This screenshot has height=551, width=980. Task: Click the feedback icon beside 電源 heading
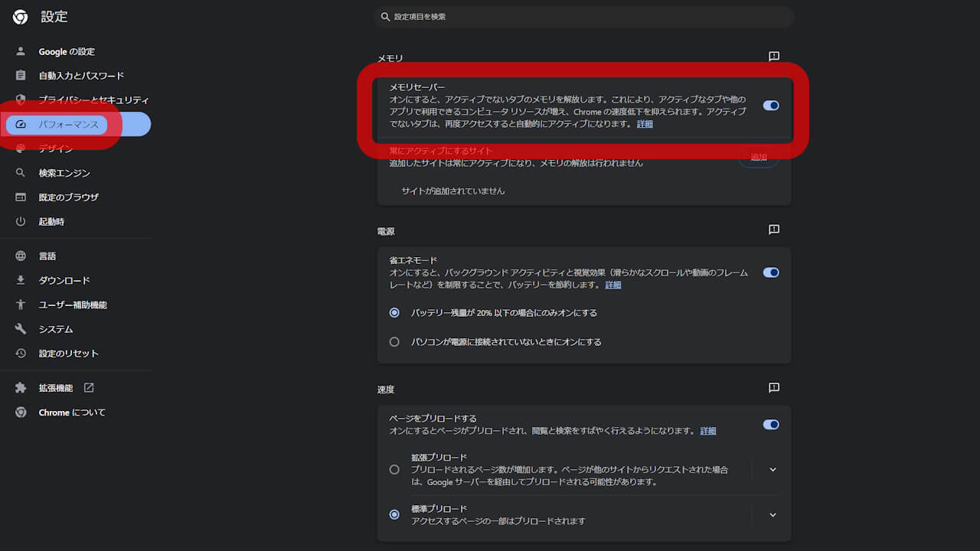[773, 229]
